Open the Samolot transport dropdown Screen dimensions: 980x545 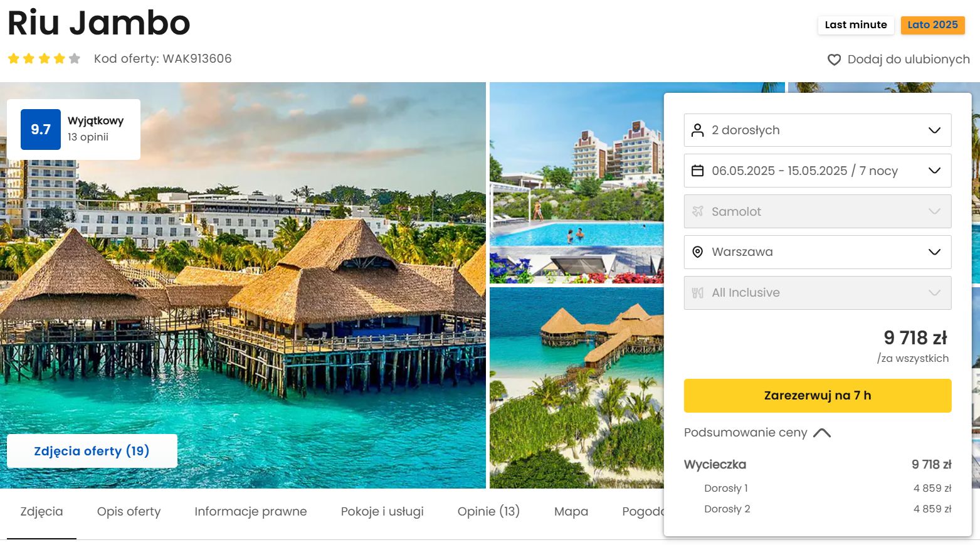818,211
